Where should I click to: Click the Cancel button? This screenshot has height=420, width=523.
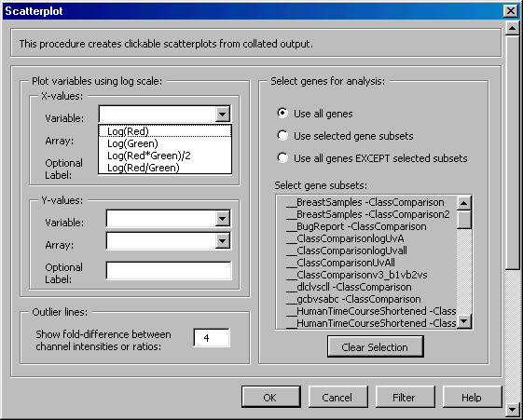coord(337,397)
